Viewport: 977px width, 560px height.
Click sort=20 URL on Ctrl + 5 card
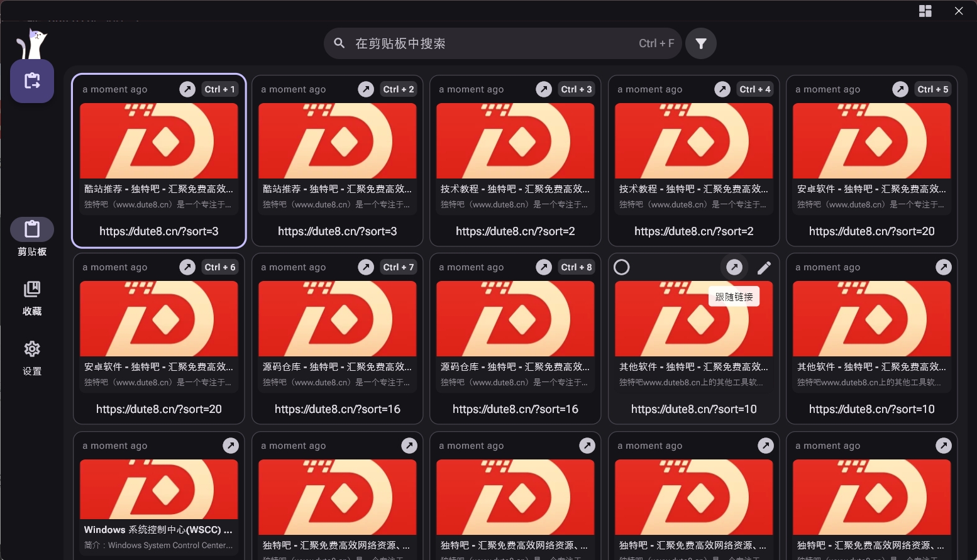click(x=872, y=231)
